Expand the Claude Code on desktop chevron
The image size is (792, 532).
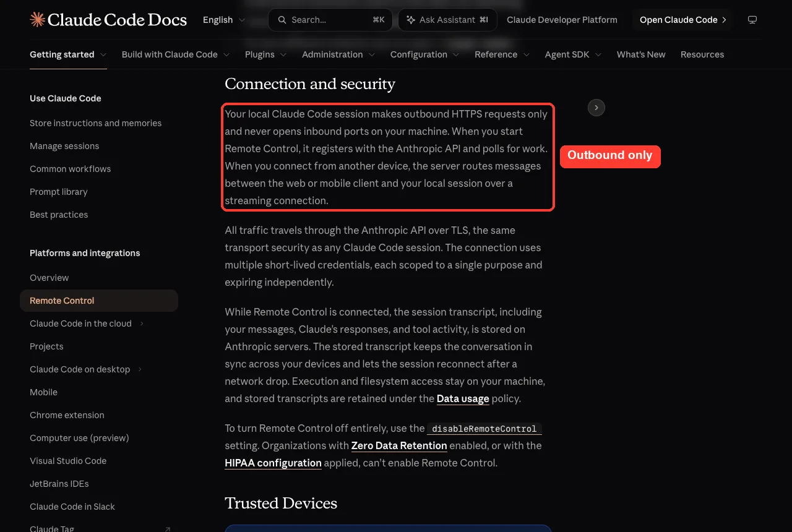(x=140, y=369)
